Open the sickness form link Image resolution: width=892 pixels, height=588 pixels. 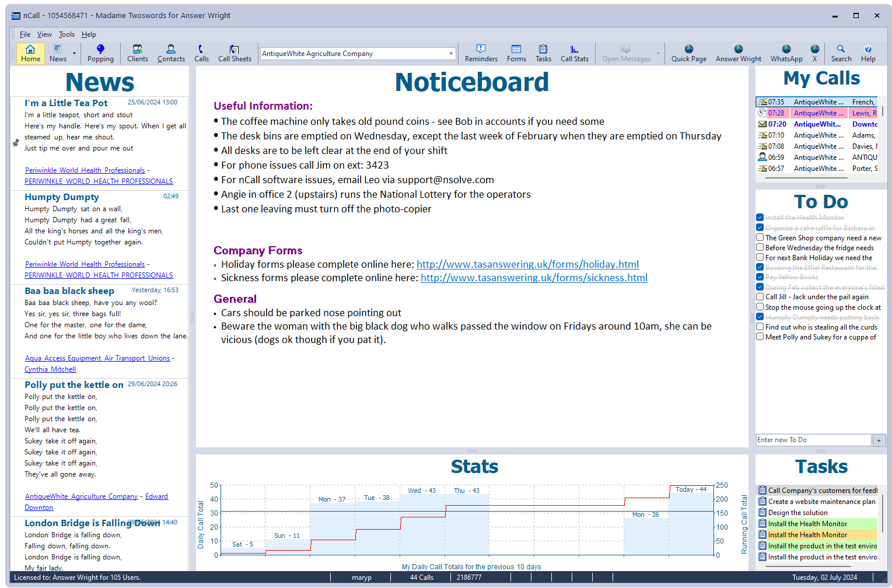(x=534, y=278)
